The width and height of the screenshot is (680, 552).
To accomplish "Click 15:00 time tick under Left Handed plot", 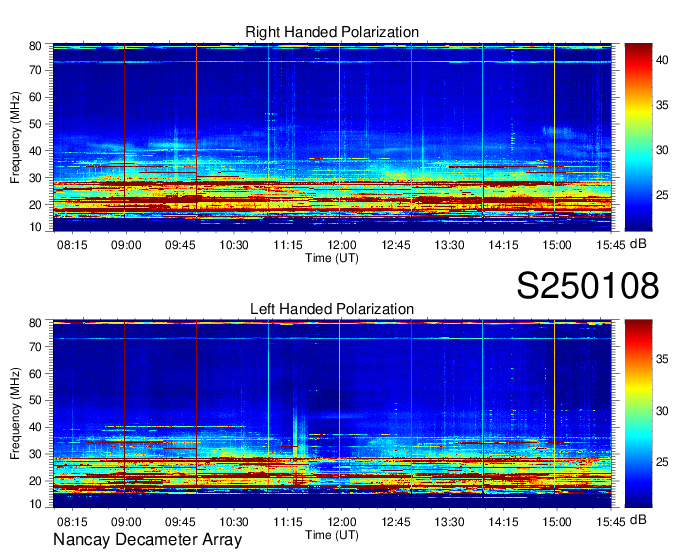I will click(x=557, y=522).
